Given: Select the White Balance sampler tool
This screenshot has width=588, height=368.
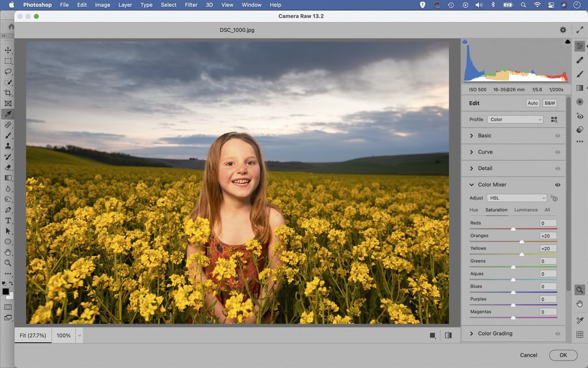Looking at the screenshot, I should coord(580,319).
